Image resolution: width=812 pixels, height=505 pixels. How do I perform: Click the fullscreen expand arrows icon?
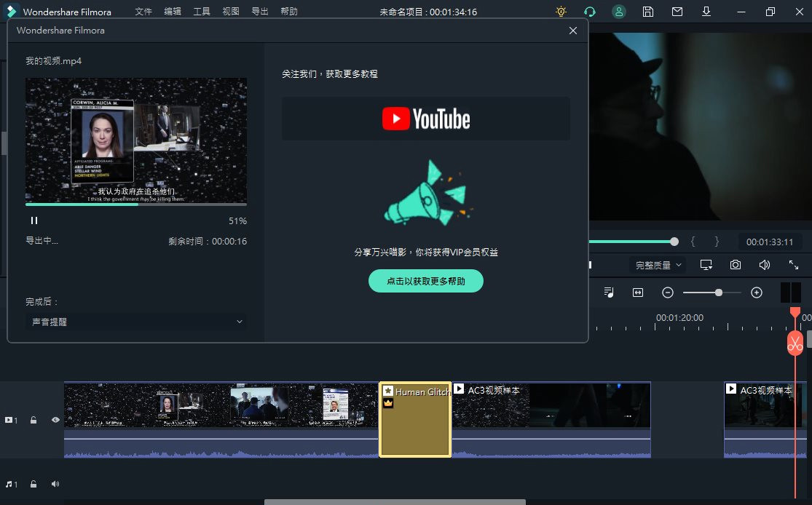pyautogui.click(x=794, y=265)
